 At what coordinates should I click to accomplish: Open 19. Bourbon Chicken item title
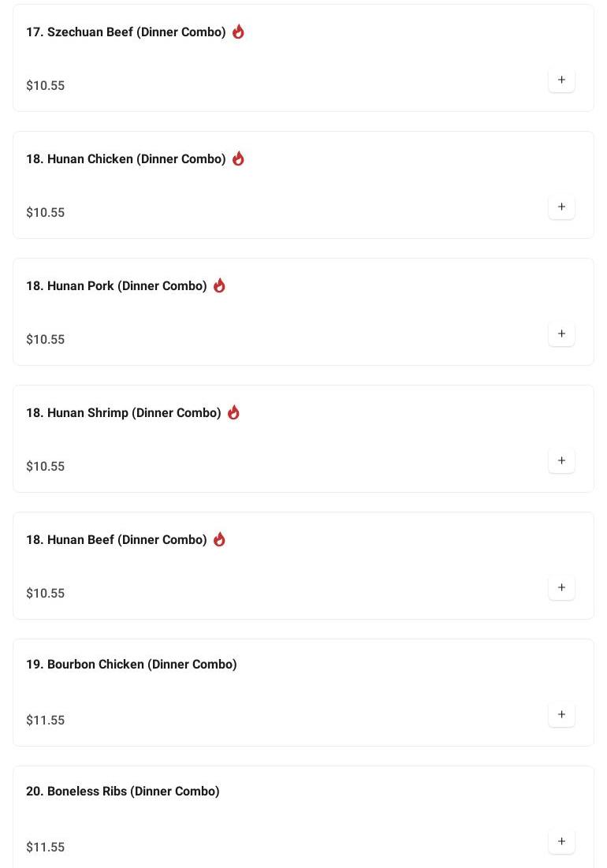tap(132, 665)
